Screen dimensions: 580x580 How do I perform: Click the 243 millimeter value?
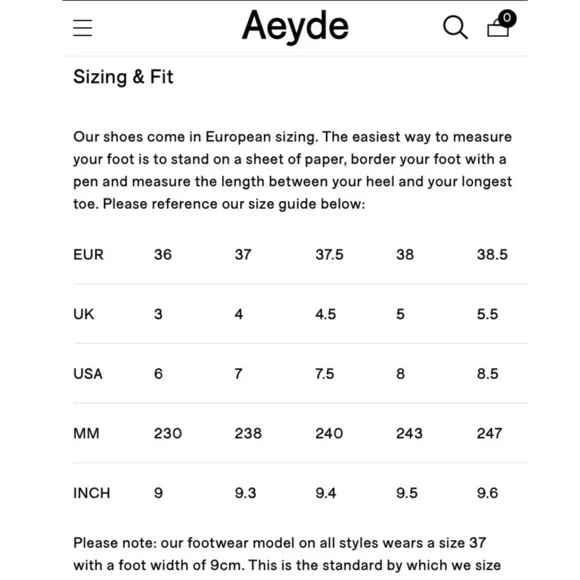pyautogui.click(x=409, y=433)
